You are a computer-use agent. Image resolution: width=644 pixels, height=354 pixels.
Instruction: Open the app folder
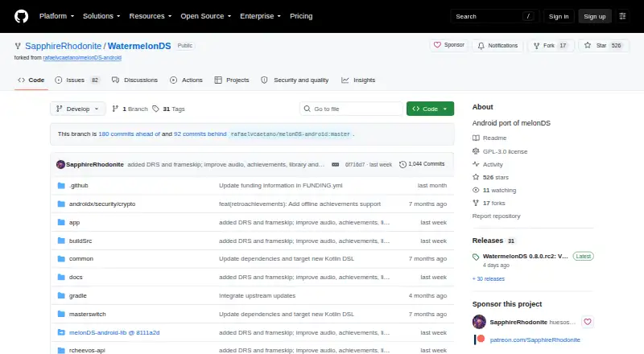pyautogui.click(x=74, y=223)
